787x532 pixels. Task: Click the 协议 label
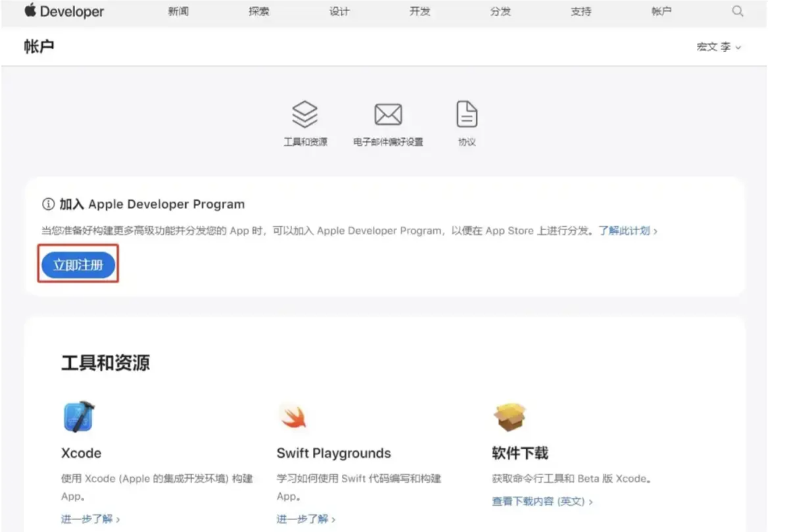(467, 142)
